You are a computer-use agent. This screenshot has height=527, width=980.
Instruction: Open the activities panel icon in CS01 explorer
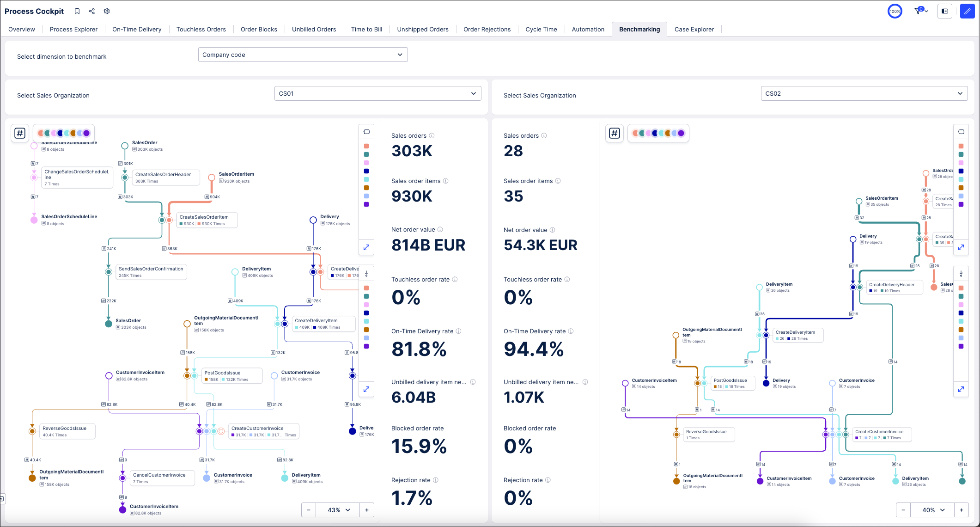pyautogui.click(x=366, y=132)
